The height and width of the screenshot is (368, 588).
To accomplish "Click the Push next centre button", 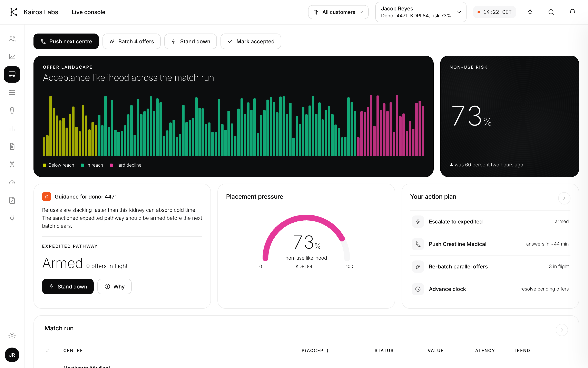I will point(66,41).
